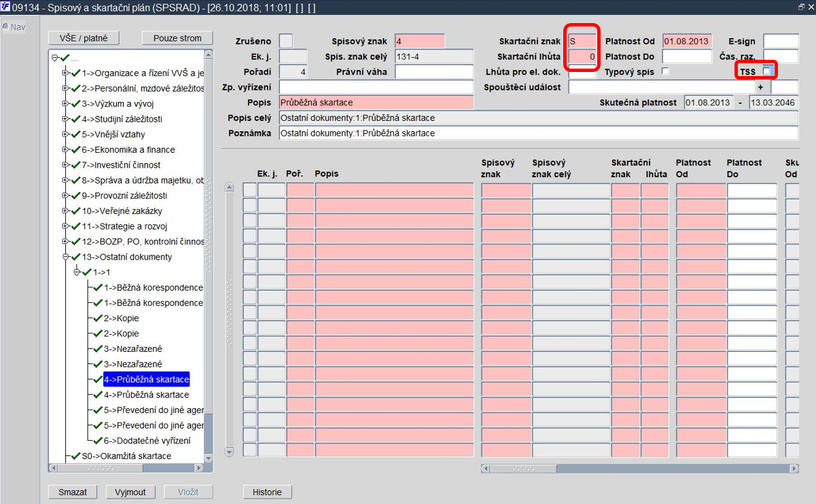This screenshot has width=816, height=504.
Task: Toggle the Zrušeno checkbox
Action: pos(286,41)
